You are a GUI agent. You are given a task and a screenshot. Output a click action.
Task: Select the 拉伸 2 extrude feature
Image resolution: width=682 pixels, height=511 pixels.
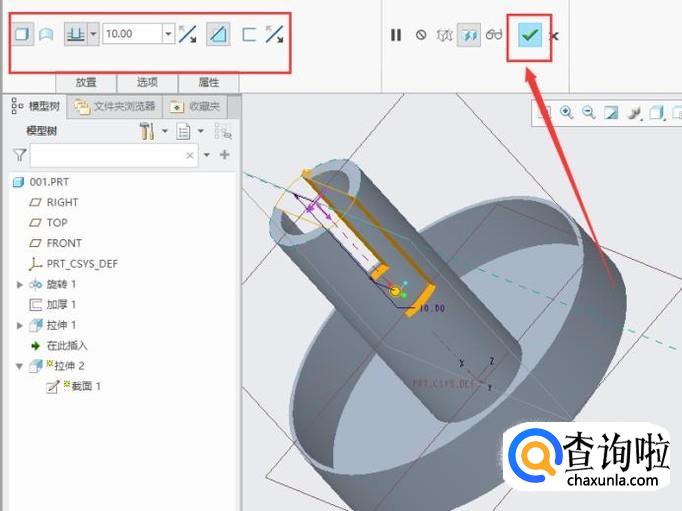point(69,366)
